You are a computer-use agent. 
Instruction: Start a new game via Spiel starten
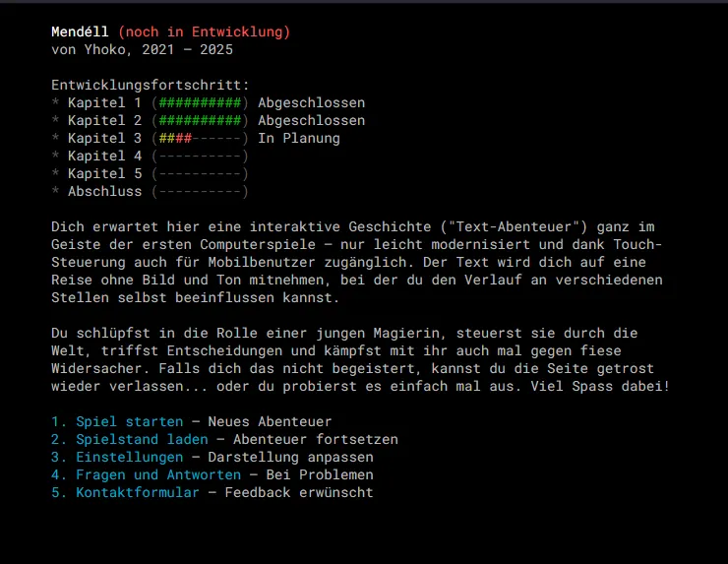(130, 422)
